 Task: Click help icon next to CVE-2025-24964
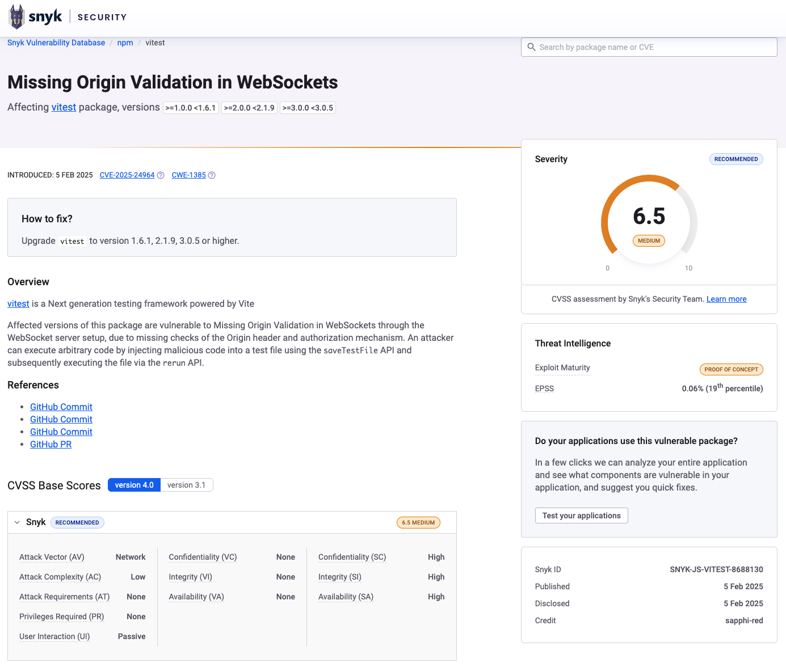(x=161, y=175)
